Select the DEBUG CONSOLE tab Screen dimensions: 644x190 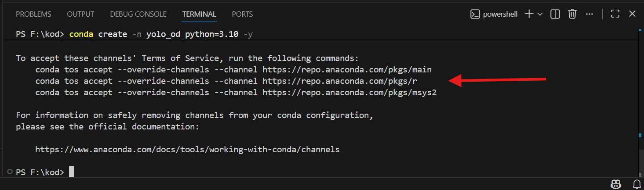pyautogui.click(x=138, y=14)
